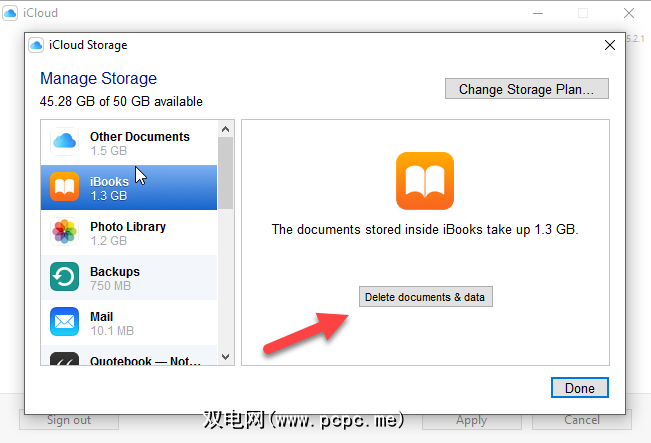Image resolution: width=651 pixels, height=443 pixels.
Task: Click the green Backups icon
Action: [65, 278]
